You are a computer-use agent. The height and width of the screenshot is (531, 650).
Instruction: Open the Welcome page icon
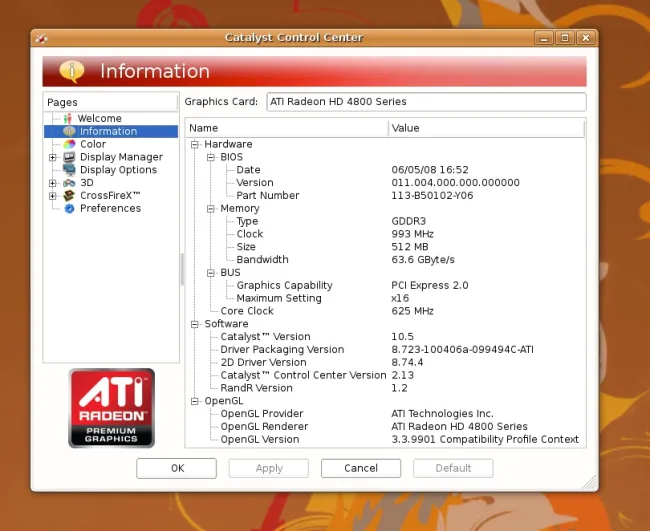[x=69, y=118]
